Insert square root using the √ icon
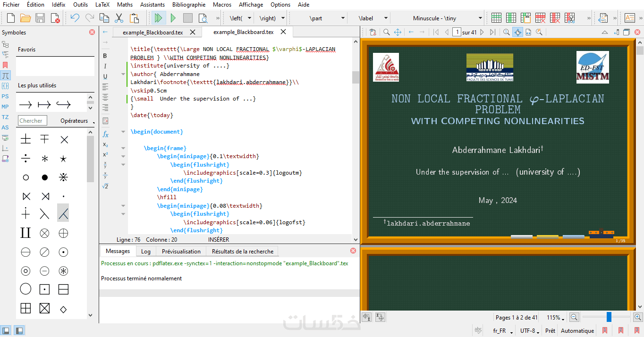This screenshot has height=337, width=644. pos(105,186)
